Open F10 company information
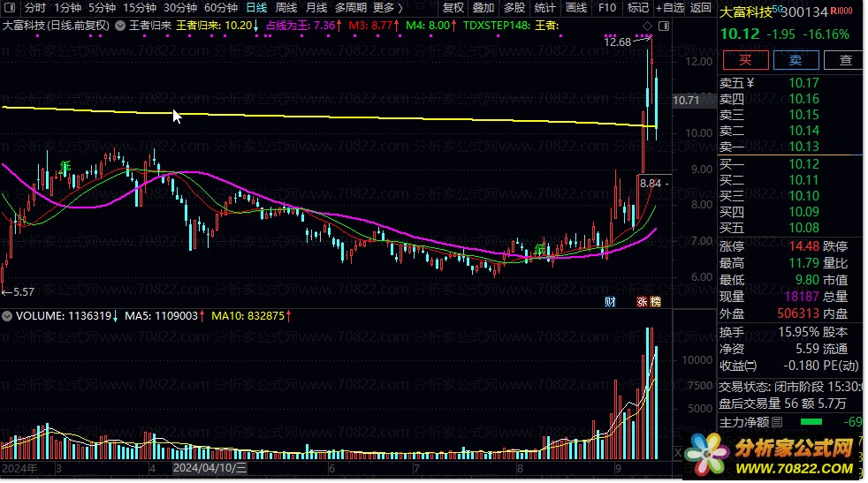This screenshot has height=483, width=868. [x=607, y=8]
